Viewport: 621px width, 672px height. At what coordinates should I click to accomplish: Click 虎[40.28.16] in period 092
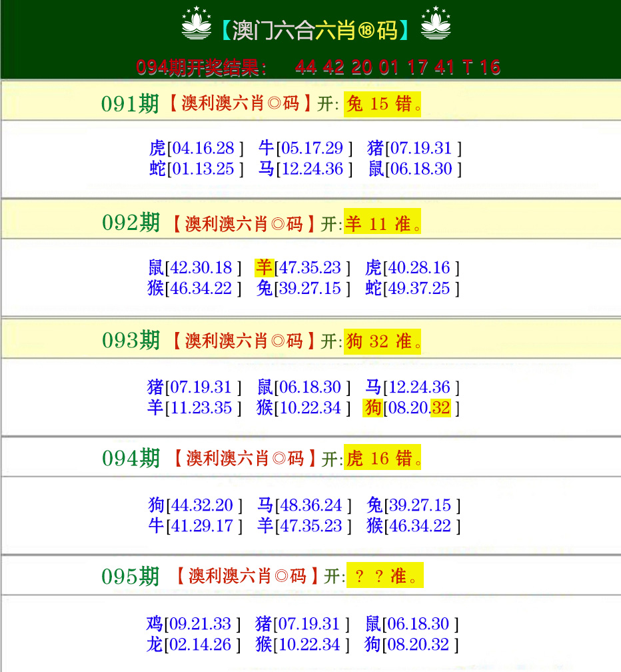[412, 268]
